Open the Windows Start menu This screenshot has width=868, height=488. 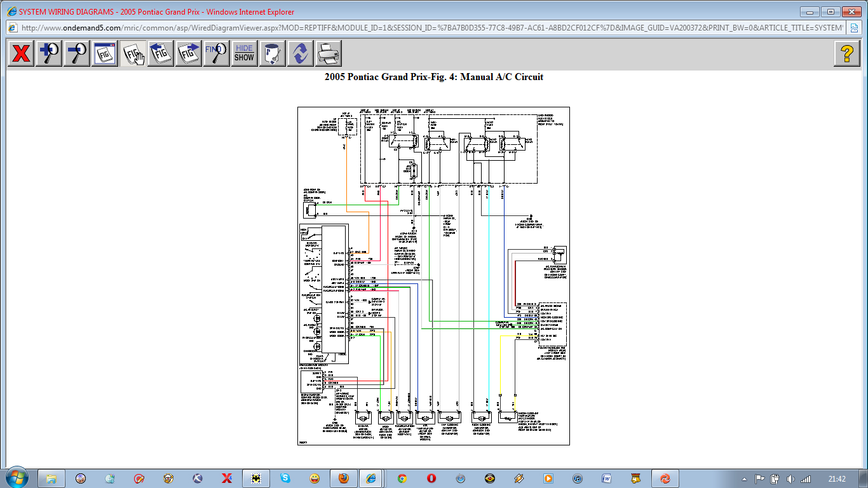tap(17, 478)
